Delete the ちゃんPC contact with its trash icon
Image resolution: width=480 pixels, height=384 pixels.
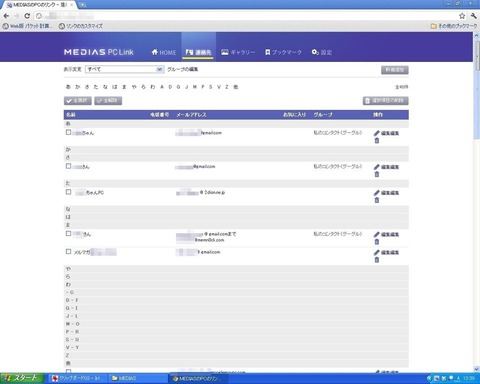point(377,200)
